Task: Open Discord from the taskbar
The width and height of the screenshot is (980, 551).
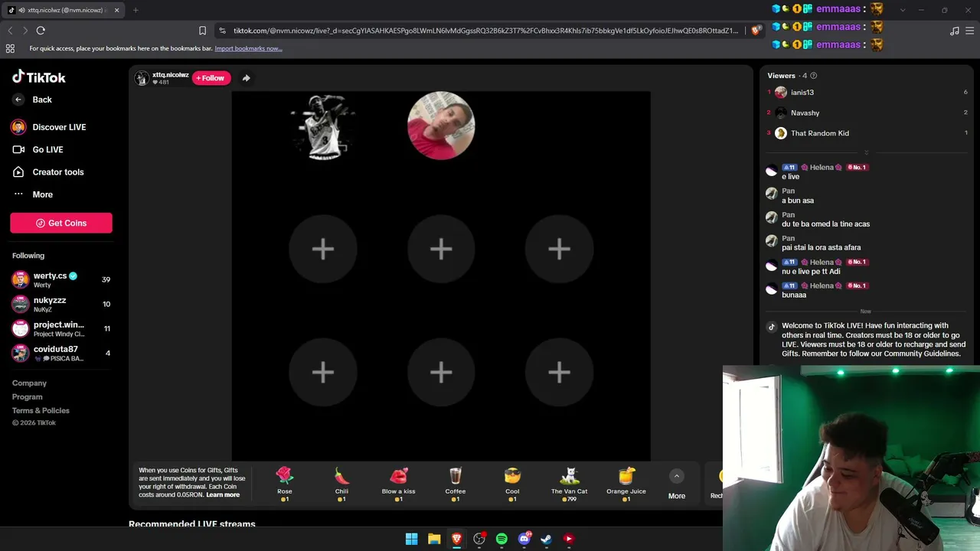Action: (x=524, y=539)
